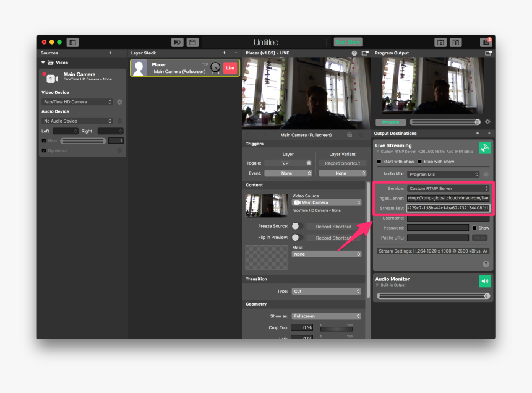532x393 pixels.
Task: Open the Video Device dropdown
Action: [77, 102]
